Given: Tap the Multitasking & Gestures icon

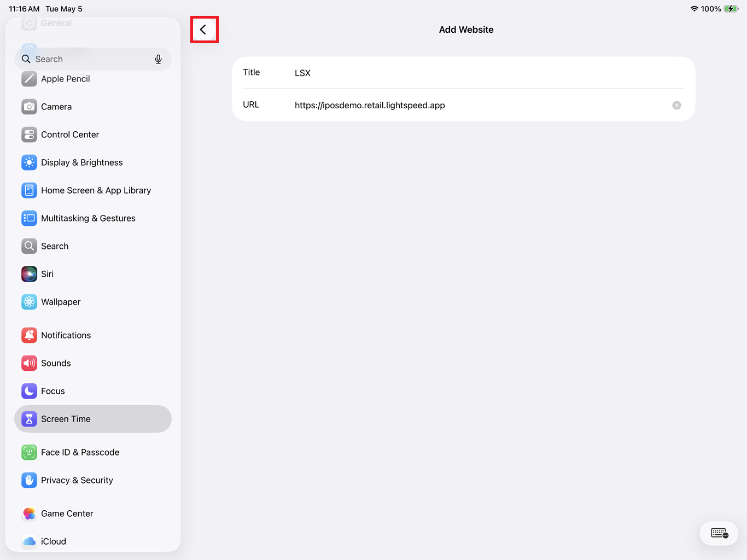Looking at the screenshot, I should 30,218.
